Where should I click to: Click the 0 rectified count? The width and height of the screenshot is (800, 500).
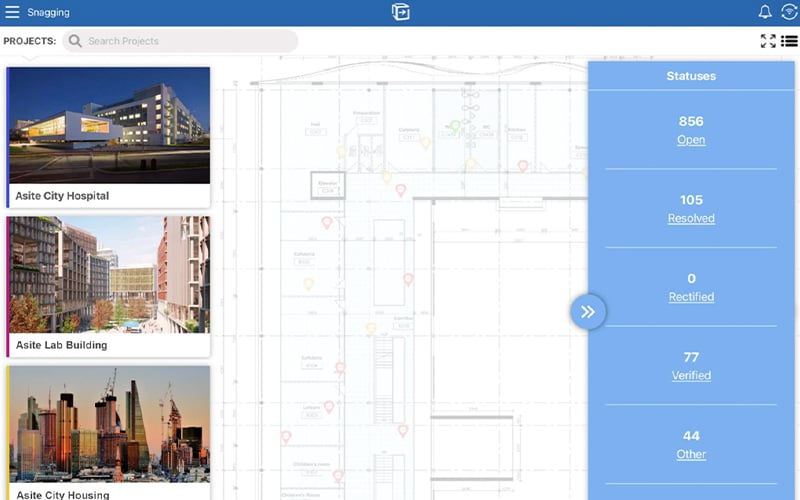691,279
